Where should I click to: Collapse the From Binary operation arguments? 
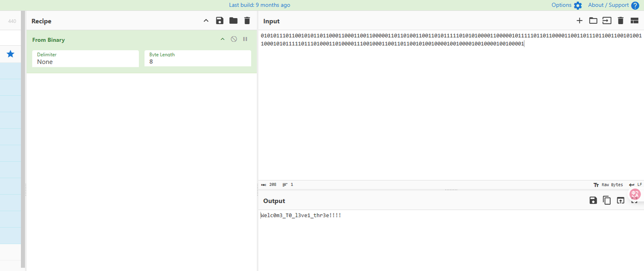click(222, 39)
